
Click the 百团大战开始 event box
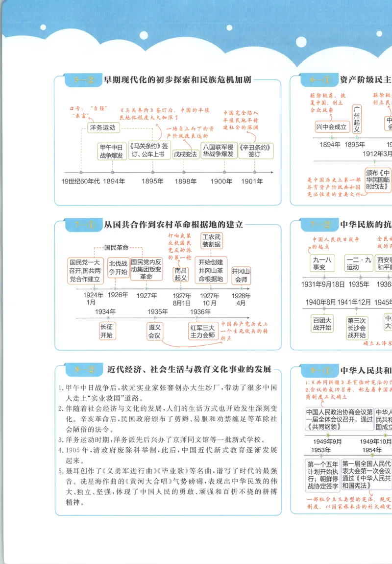coord(322,324)
